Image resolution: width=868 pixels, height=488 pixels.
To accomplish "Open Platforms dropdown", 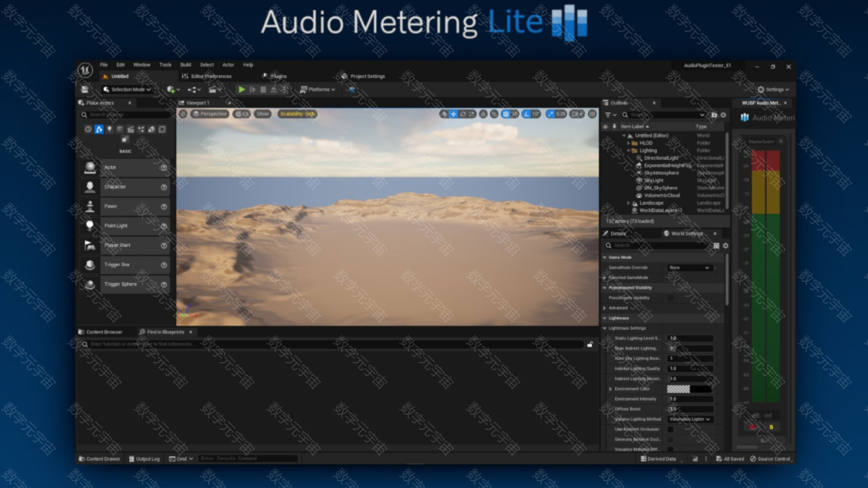I will point(318,89).
